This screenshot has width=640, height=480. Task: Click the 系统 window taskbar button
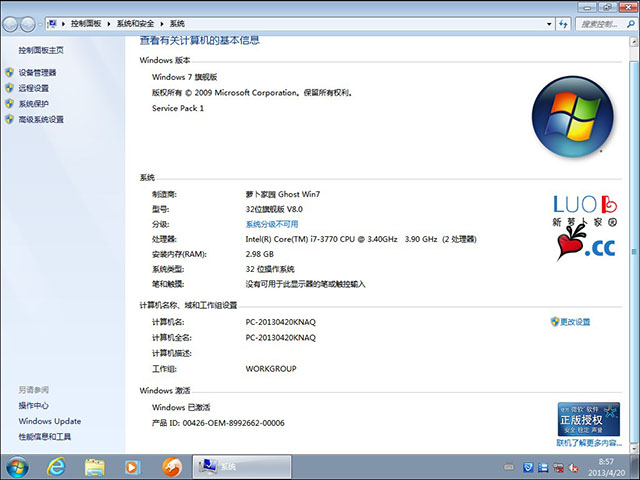coord(242,467)
